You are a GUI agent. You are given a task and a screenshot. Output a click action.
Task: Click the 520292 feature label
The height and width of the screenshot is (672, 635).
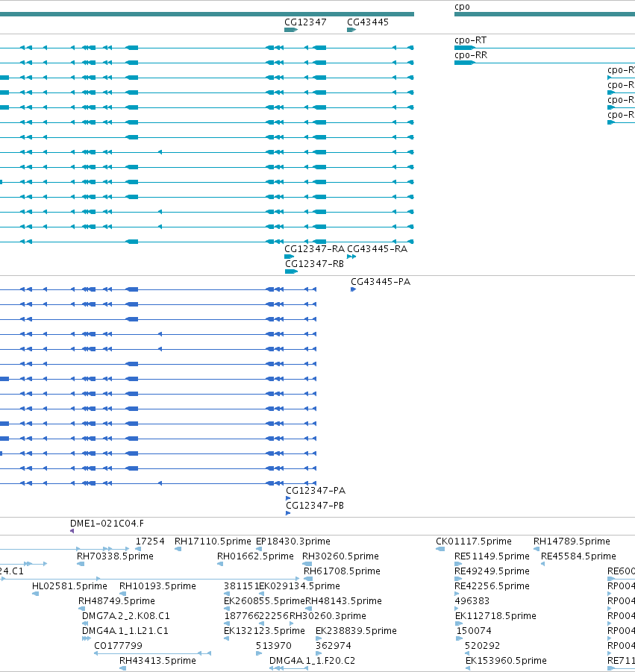[482, 646]
